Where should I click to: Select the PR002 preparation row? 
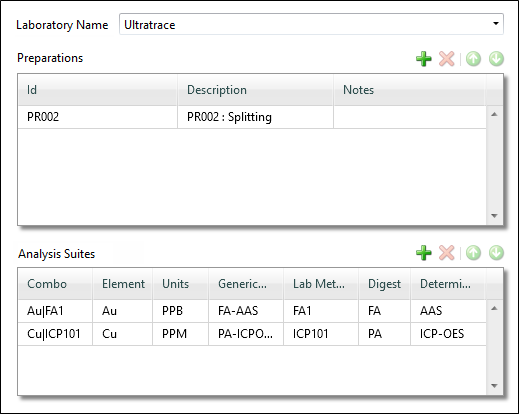tap(252, 117)
